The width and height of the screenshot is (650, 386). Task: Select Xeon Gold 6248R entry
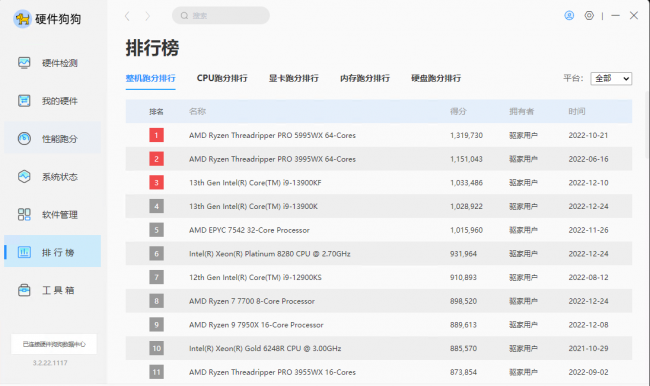[x=379, y=348]
